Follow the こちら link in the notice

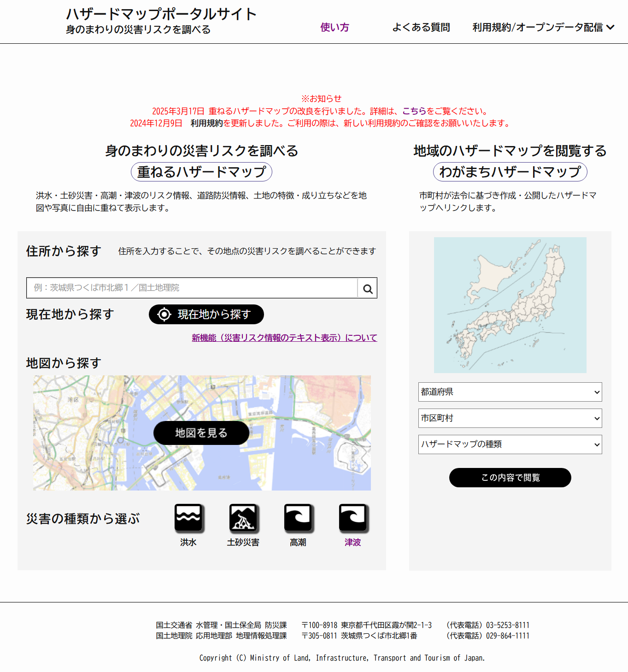[414, 111]
